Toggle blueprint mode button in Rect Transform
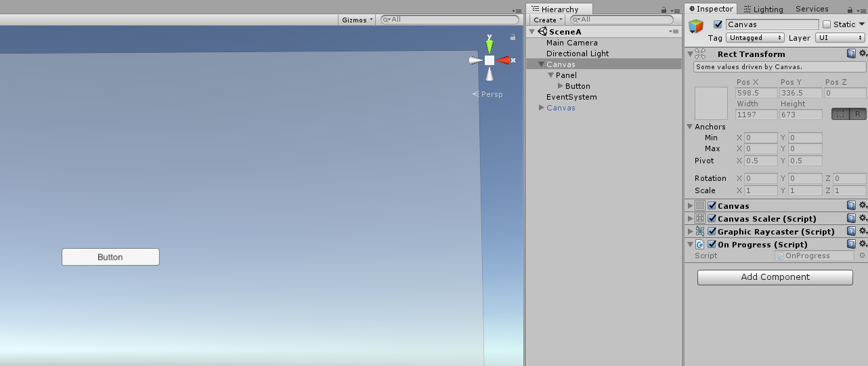This screenshot has width=868, height=366. coord(840,115)
